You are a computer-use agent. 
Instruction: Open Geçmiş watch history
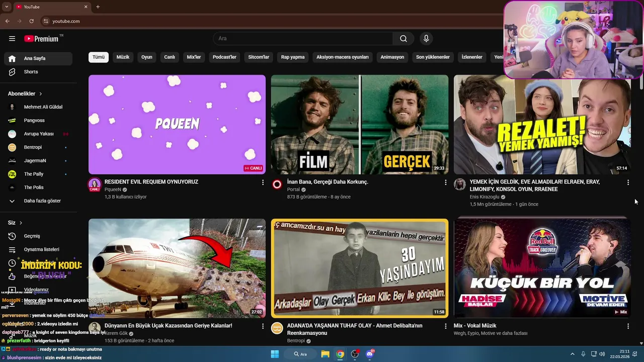[38, 236]
